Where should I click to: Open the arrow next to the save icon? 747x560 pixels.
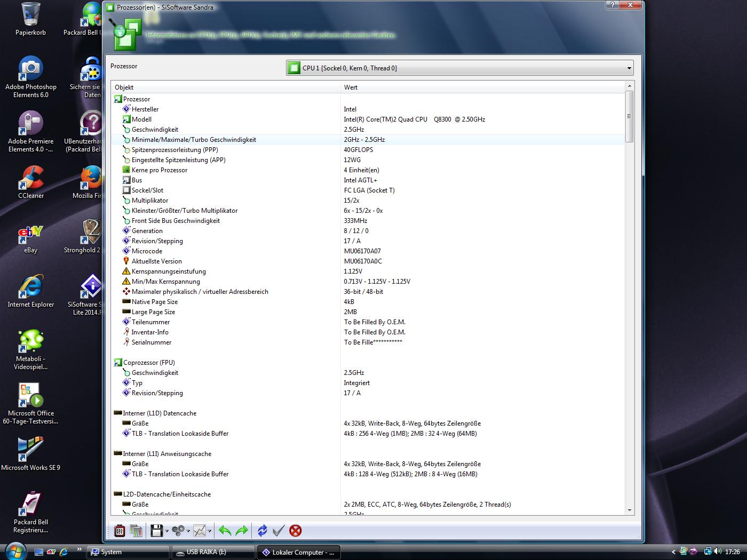point(167,531)
